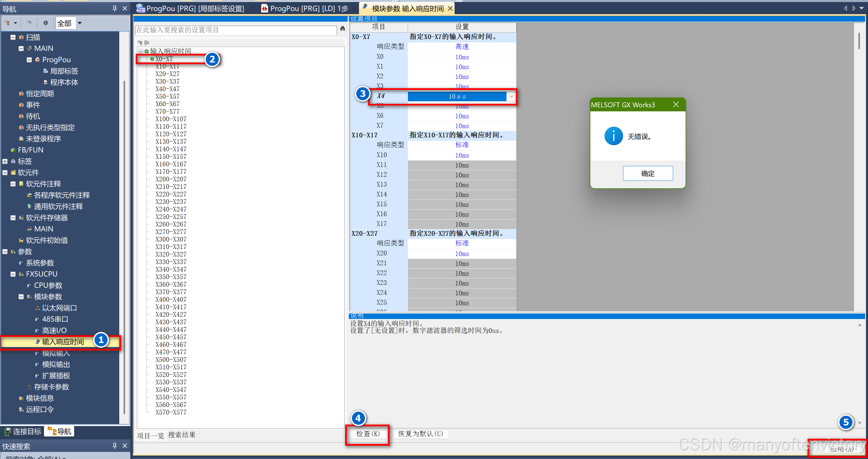868x459 pixels.
Task: Click the info icon in MELSOFT dialog
Action: pyautogui.click(x=614, y=136)
